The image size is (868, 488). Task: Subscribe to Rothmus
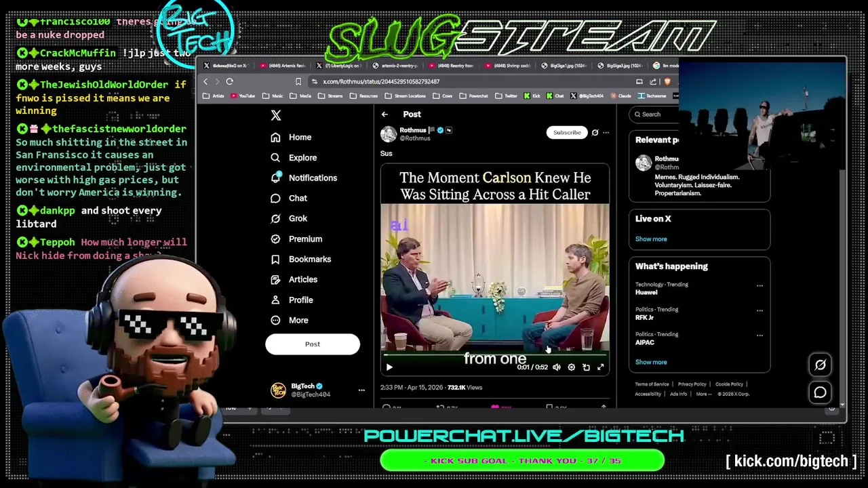(x=567, y=132)
